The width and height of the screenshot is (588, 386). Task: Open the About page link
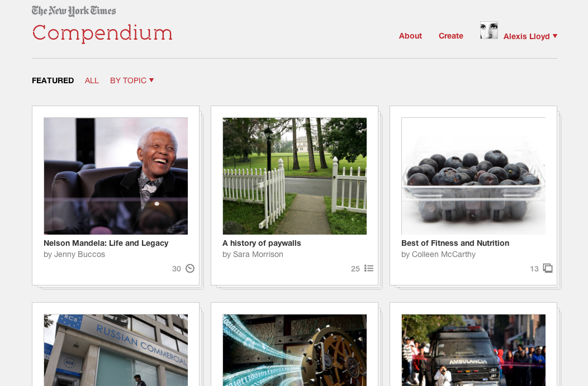[410, 36]
